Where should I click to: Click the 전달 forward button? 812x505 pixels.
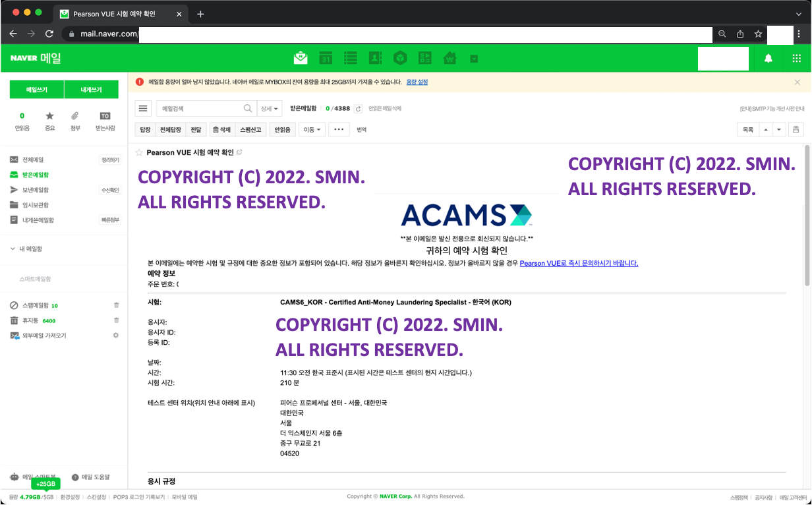pos(196,130)
